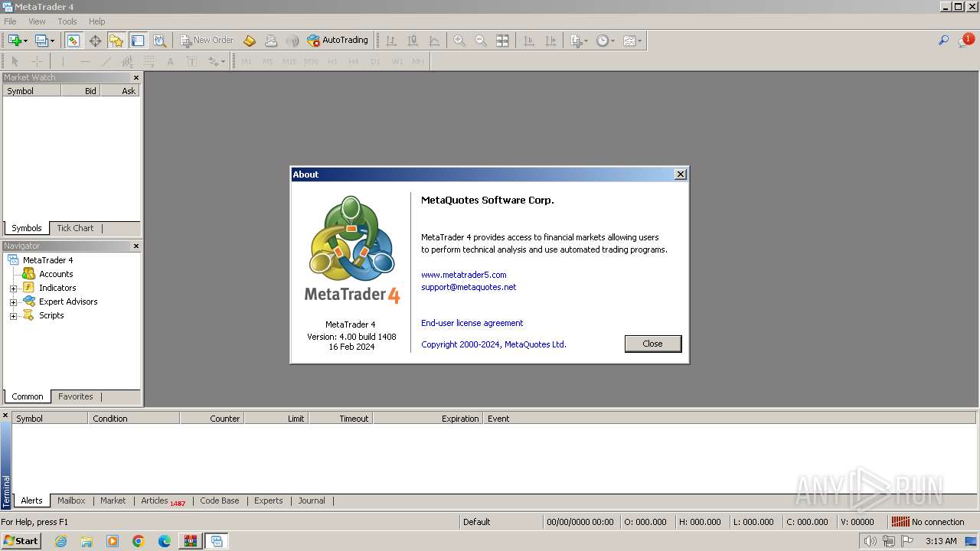Expand the Expert Advisors tree node
The height and width of the screenshot is (551, 980).
13,302
